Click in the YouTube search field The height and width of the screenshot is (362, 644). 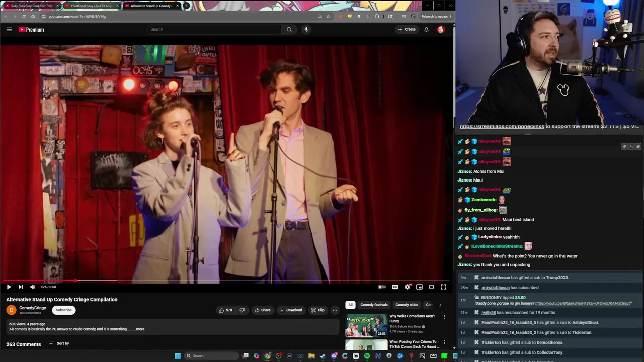coord(214,29)
